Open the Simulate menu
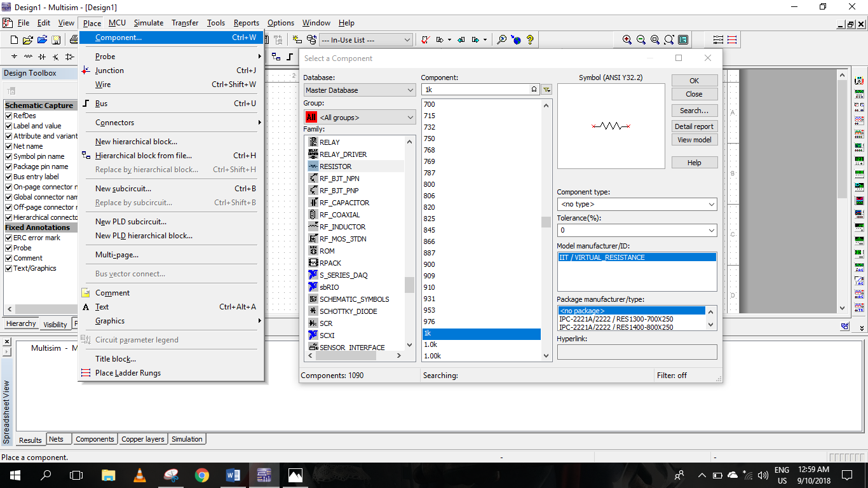Image resolution: width=868 pixels, height=488 pixels. coord(148,23)
